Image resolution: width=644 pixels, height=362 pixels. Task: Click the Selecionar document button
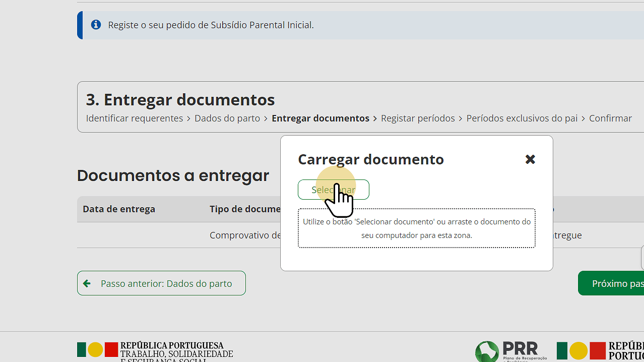[333, 190]
